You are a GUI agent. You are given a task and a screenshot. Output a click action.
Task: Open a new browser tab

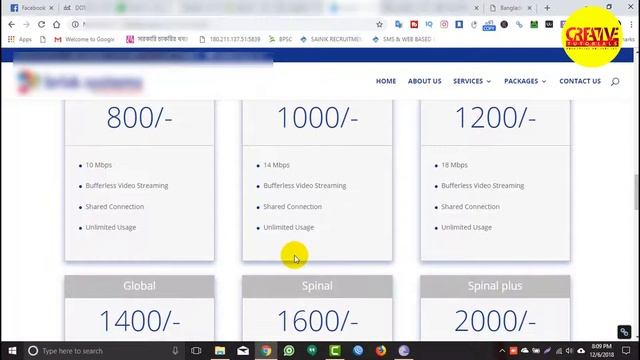click(x=547, y=8)
